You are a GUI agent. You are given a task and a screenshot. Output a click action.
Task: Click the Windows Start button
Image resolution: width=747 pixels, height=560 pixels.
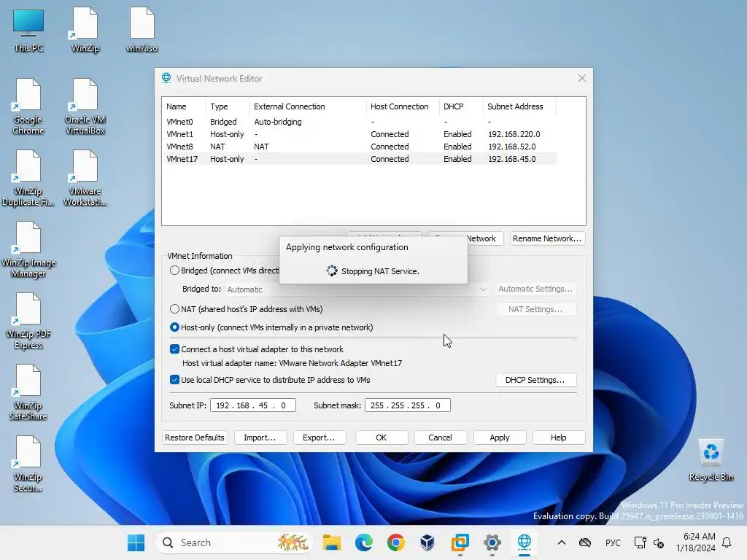coord(136,542)
